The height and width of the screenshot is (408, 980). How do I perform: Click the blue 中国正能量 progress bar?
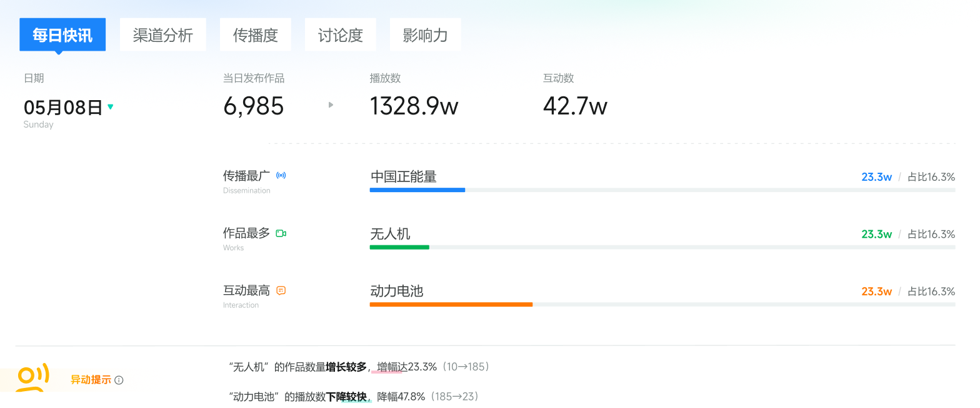pyautogui.click(x=417, y=190)
